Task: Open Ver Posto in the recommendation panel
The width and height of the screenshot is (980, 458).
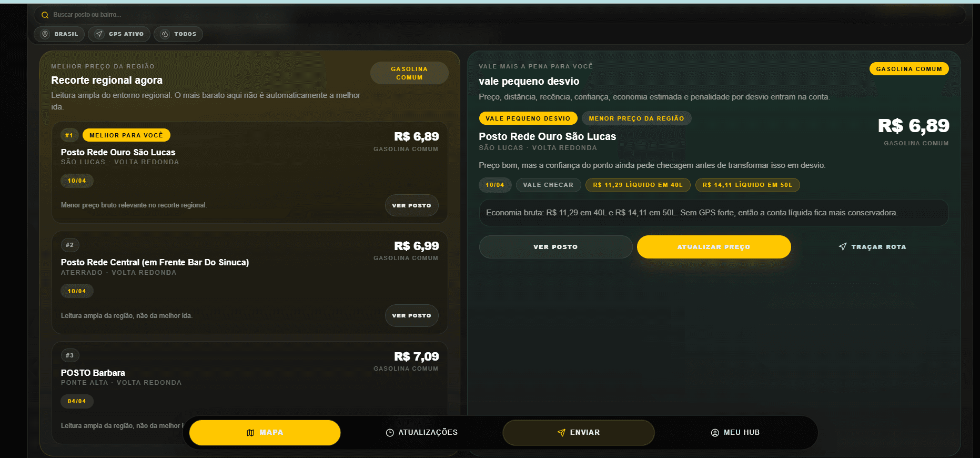Action: pos(555,247)
